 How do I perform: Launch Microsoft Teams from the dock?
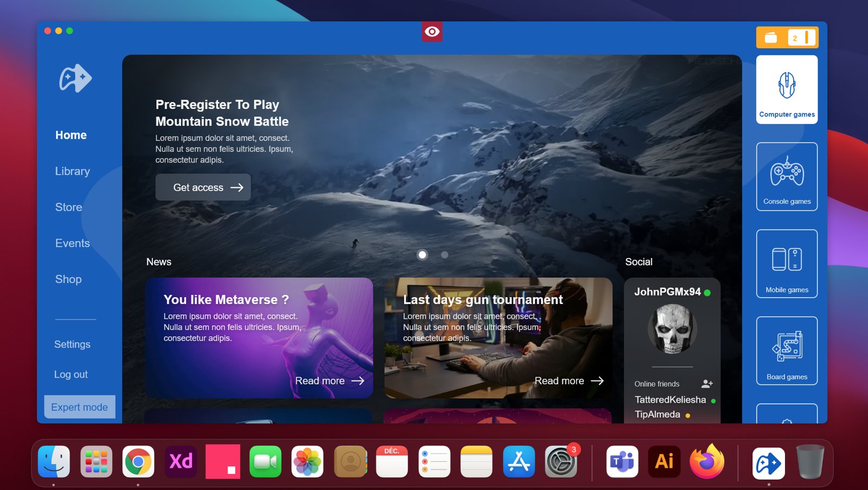point(622,462)
